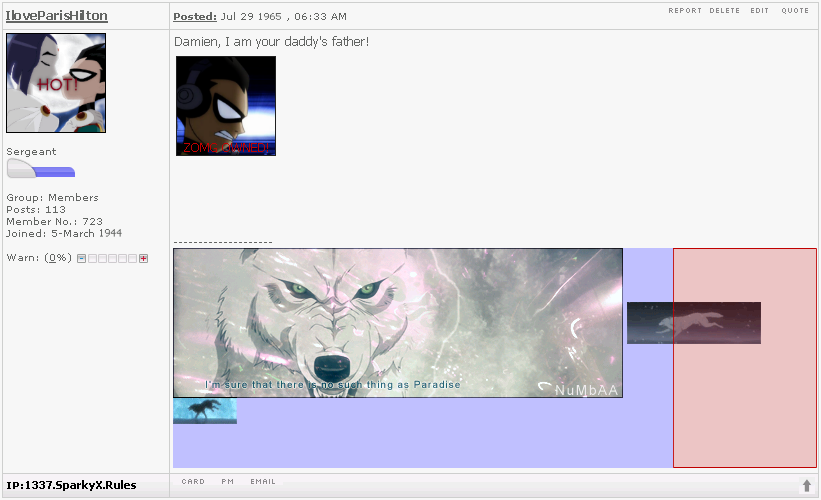
Task: Click the EMAIL button under the post
Action: coord(263,481)
